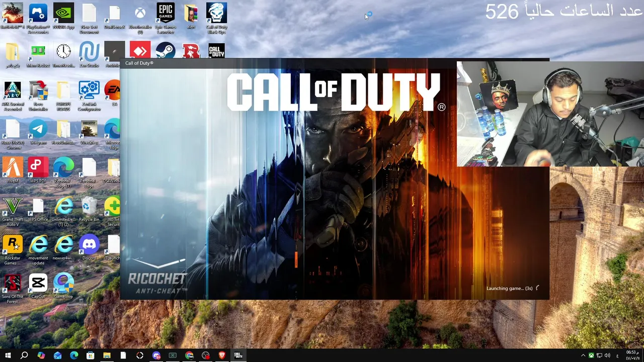Launch the Discord desktop shortcut
Image resolution: width=644 pixels, height=362 pixels.
point(89,248)
